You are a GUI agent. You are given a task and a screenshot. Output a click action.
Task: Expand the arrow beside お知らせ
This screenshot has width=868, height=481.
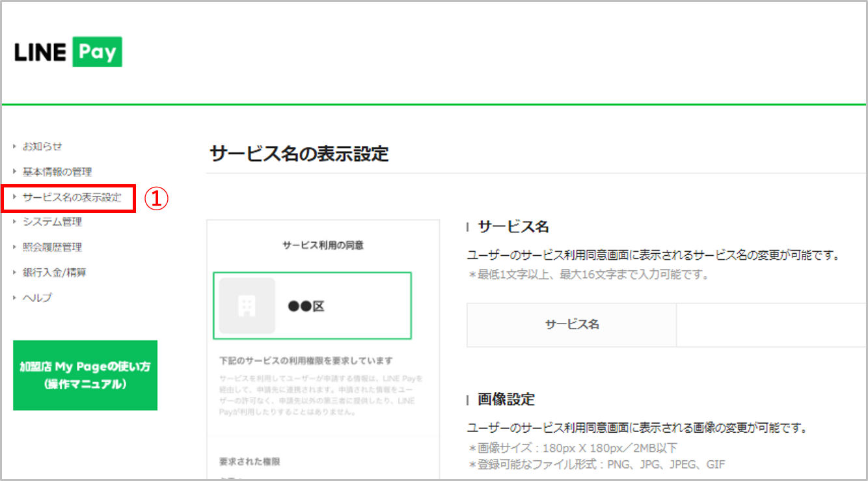pyautogui.click(x=15, y=146)
